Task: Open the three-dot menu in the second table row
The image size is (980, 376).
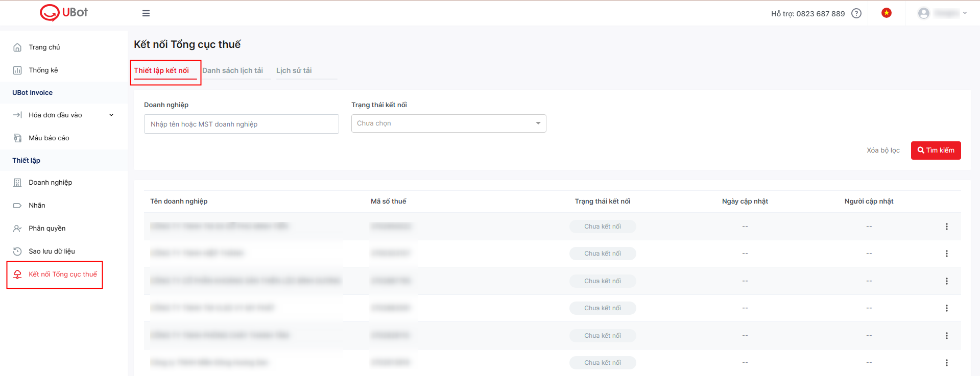Action: (947, 254)
